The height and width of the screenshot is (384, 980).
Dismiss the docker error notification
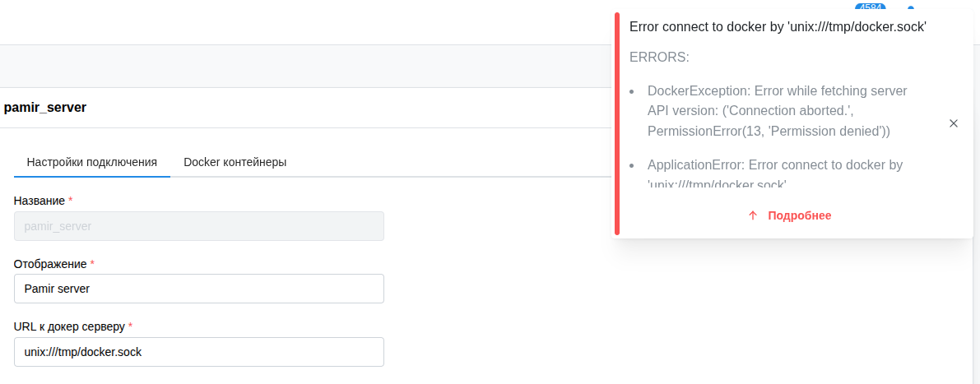click(954, 123)
